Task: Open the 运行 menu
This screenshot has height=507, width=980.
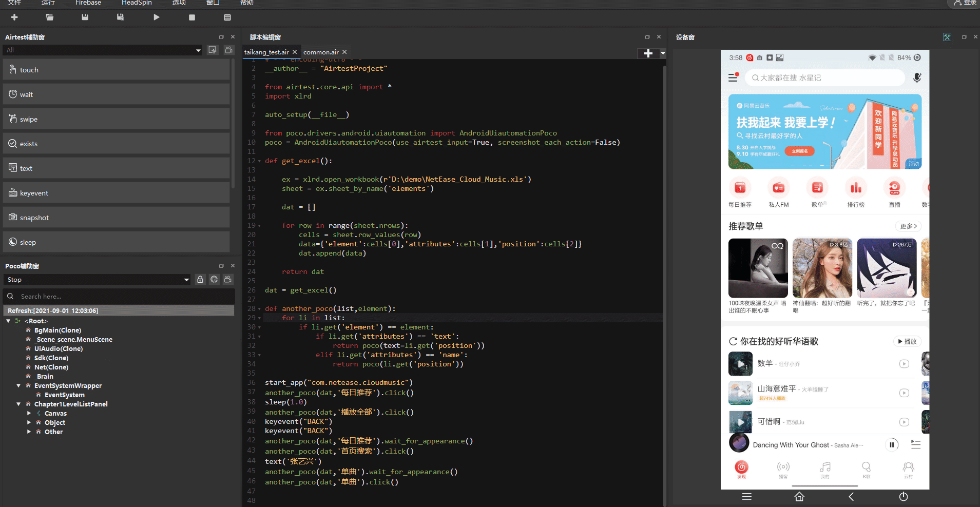Action: tap(48, 3)
